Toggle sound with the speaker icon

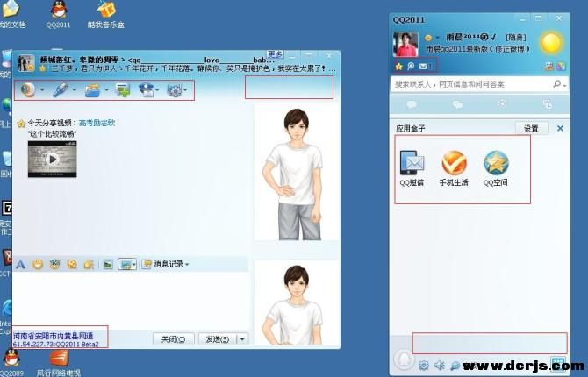click(x=439, y=365)
